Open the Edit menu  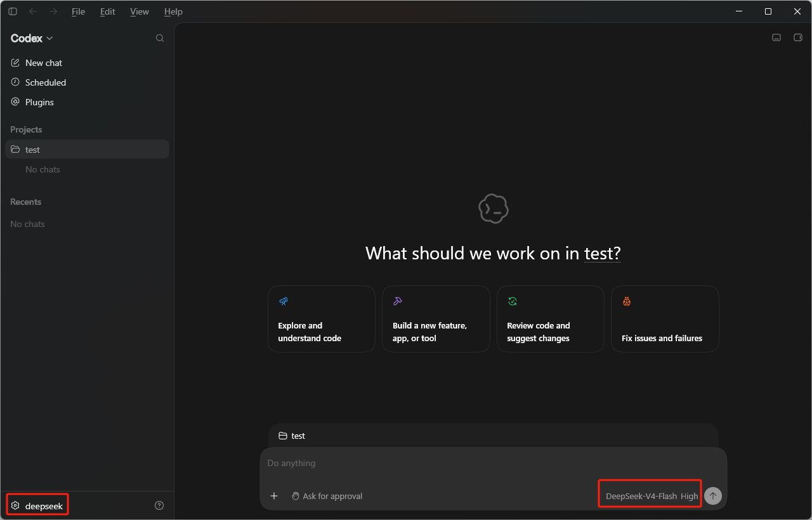click(108, 11)
